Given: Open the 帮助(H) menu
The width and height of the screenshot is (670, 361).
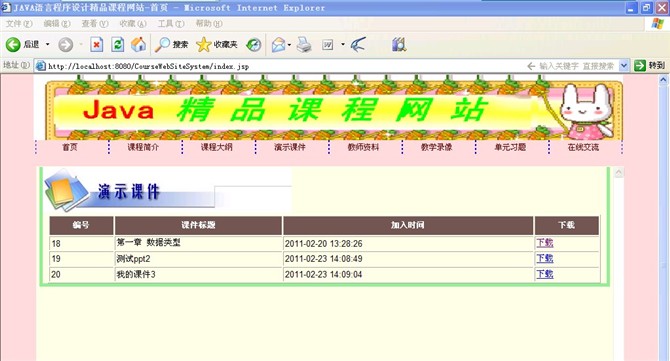Looking at the screenshot, I should (x=209, y=24).
